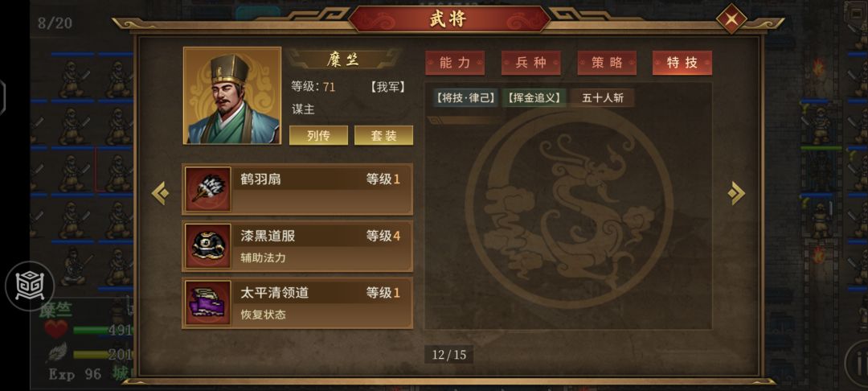Switch to the 能力 tab
868x391 pixels.
click(454, 63)
